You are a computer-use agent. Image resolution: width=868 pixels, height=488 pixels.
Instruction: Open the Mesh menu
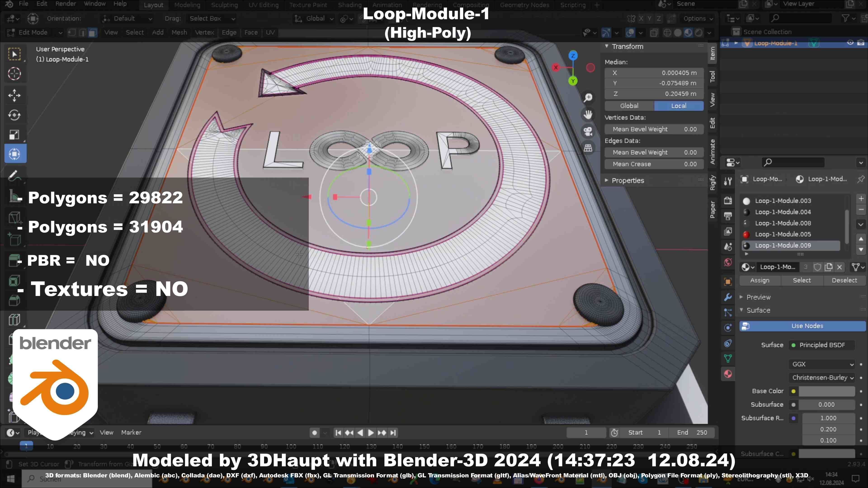click(x=179, y=33)
